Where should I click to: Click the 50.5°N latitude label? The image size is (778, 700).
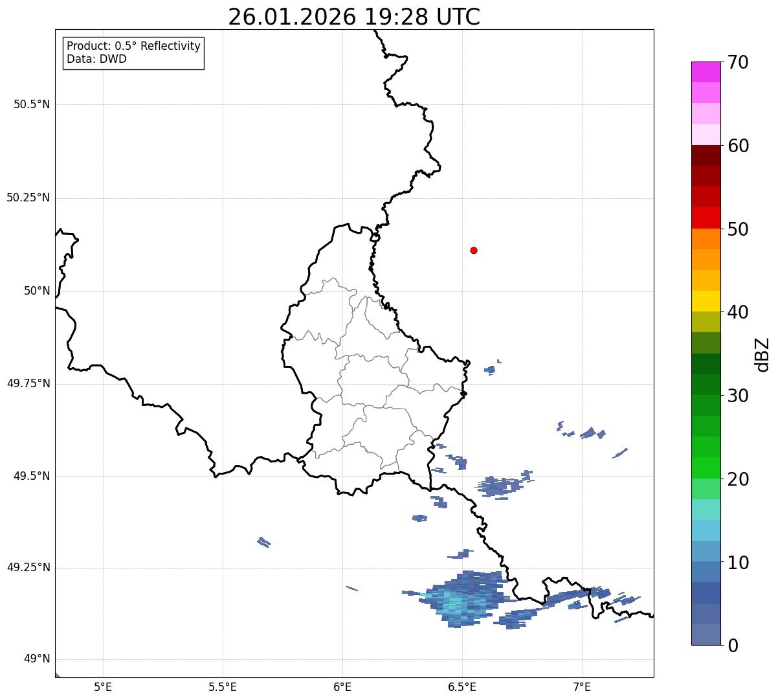tap(32, 104)
